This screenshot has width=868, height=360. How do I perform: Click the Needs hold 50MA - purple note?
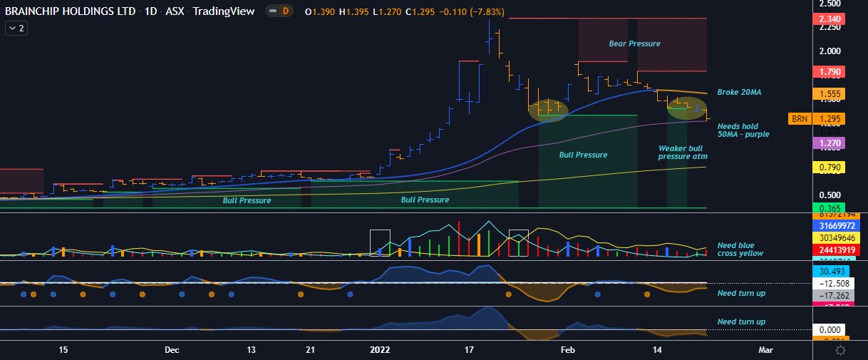(x=743, y=130)
